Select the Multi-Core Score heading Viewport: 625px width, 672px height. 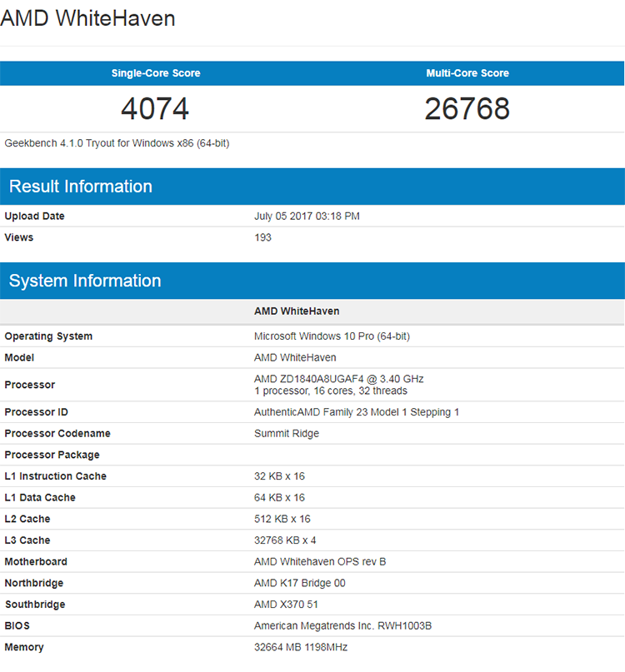tap(467, 73)
